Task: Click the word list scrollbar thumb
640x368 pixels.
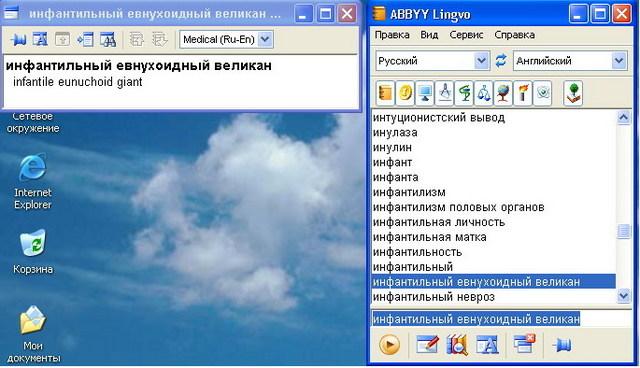Action: tap(623, 231)
